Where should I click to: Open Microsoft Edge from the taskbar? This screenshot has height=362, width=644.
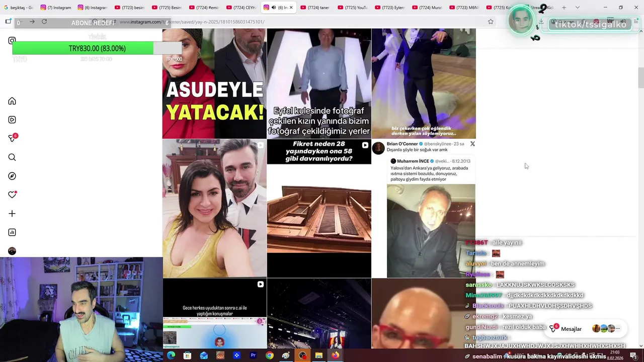click(x=171, y=355)
